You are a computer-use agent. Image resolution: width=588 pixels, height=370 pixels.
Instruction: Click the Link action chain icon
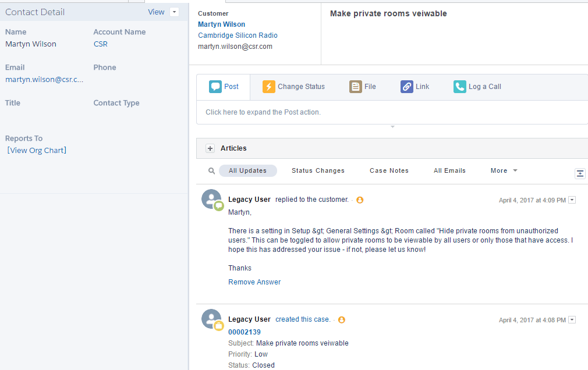point(406,86)
